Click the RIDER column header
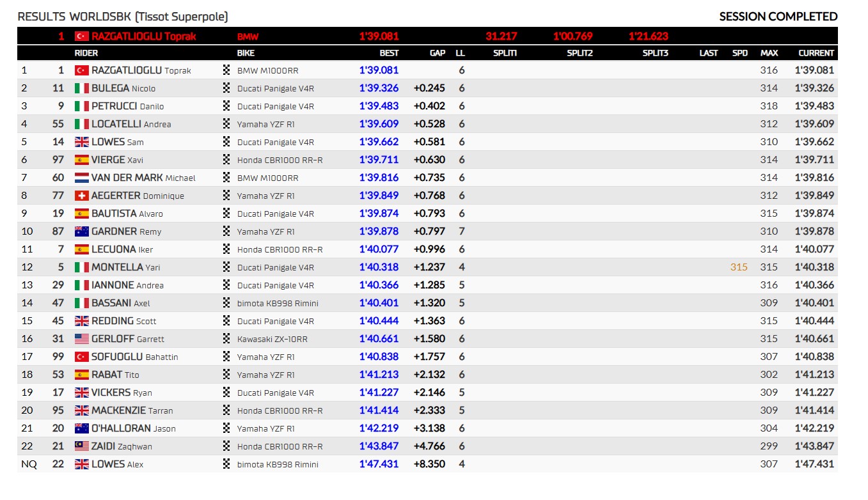The width and height of the screenshot is (868, 500). [86, 53]
